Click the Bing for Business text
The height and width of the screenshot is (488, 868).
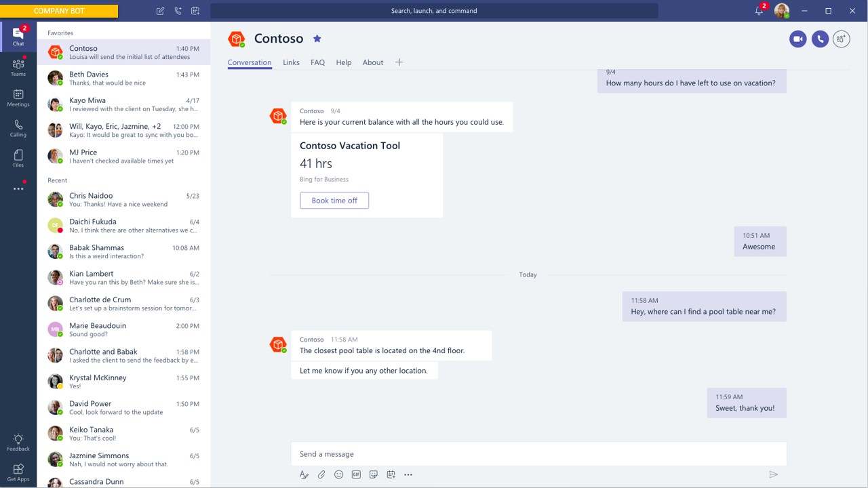click(x=324, y=180)
